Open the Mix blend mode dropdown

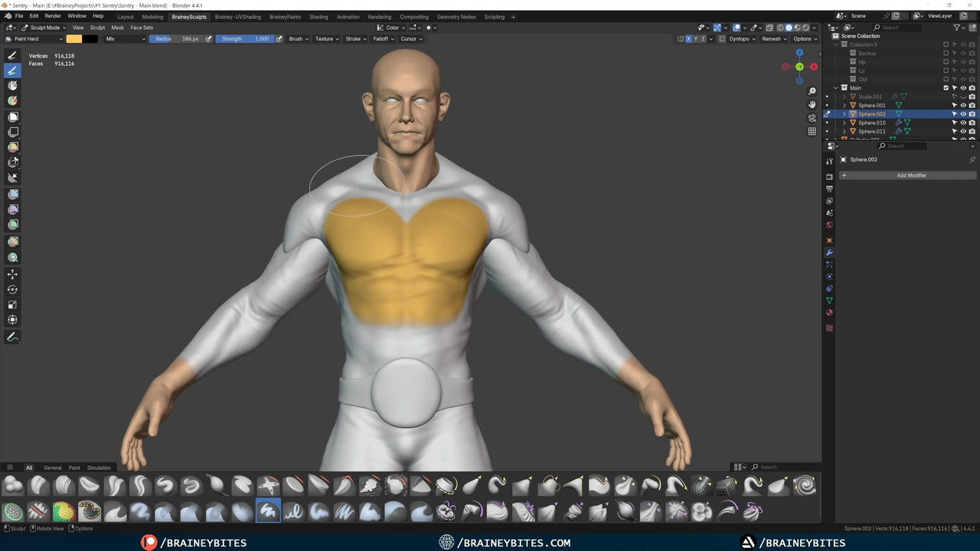(126, 38)
